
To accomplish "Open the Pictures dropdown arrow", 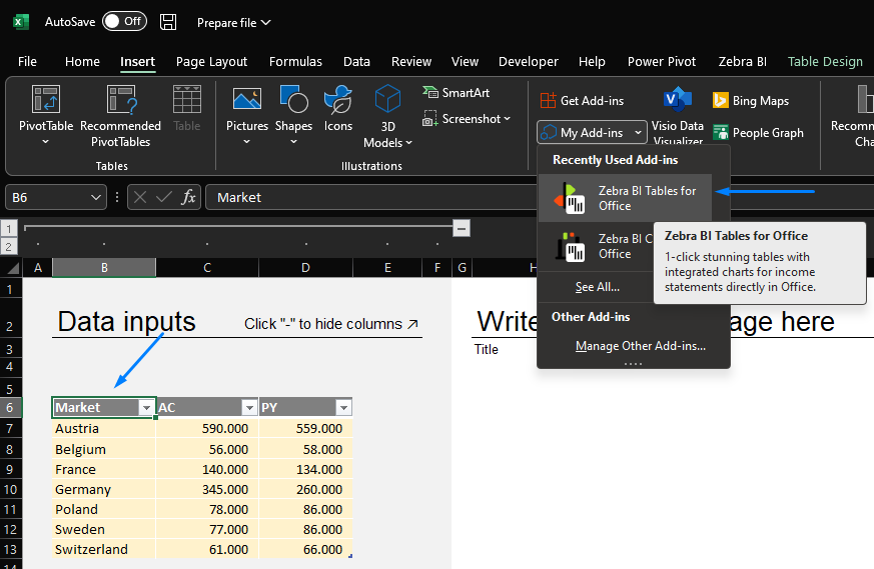I will (x=247, y=142).
